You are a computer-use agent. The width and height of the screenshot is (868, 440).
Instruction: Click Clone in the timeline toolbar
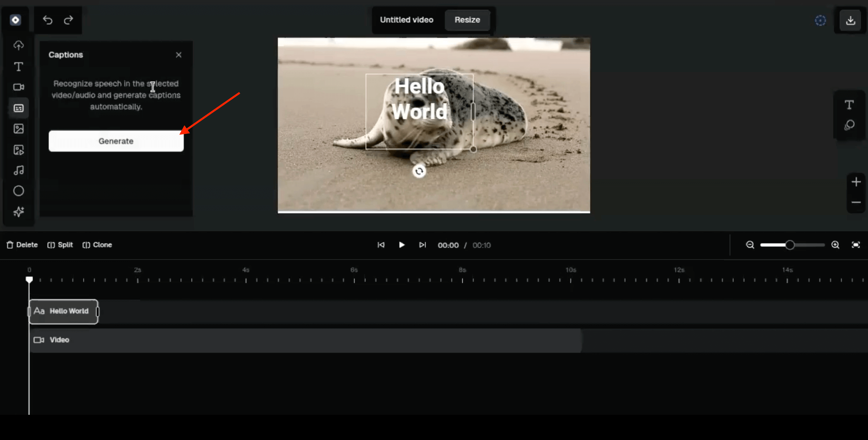pyautogui.click(x=97, y=245)
